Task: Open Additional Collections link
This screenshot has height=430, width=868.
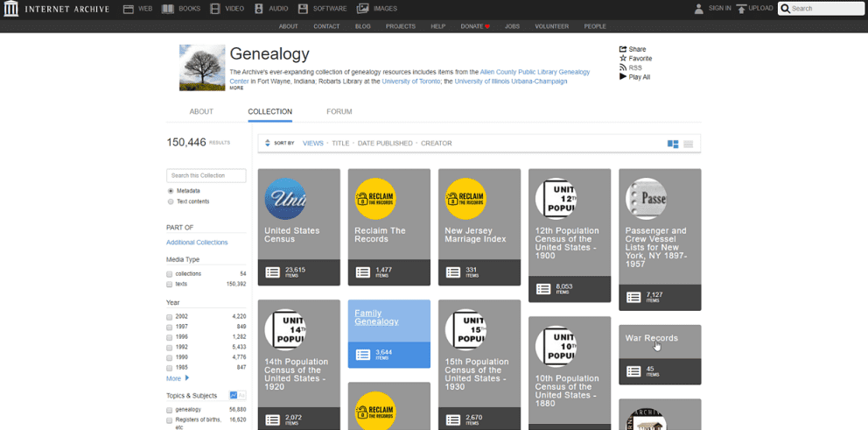Action: click(197, 243)
